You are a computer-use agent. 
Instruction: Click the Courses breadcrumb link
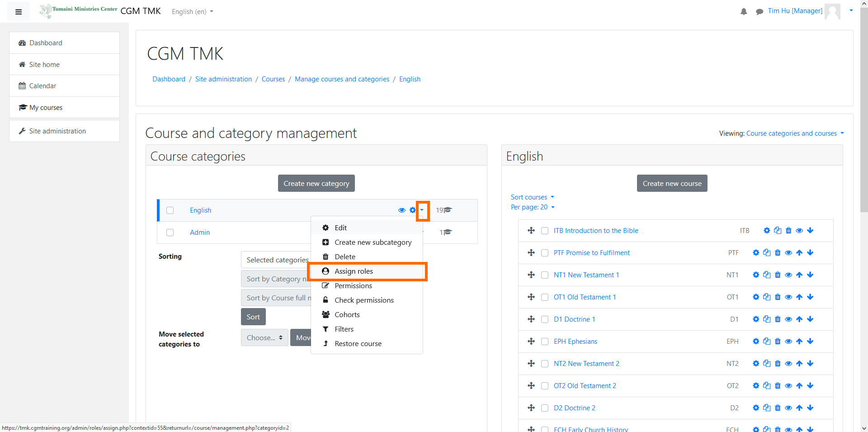pyautogui.click(x=273, y=79)
